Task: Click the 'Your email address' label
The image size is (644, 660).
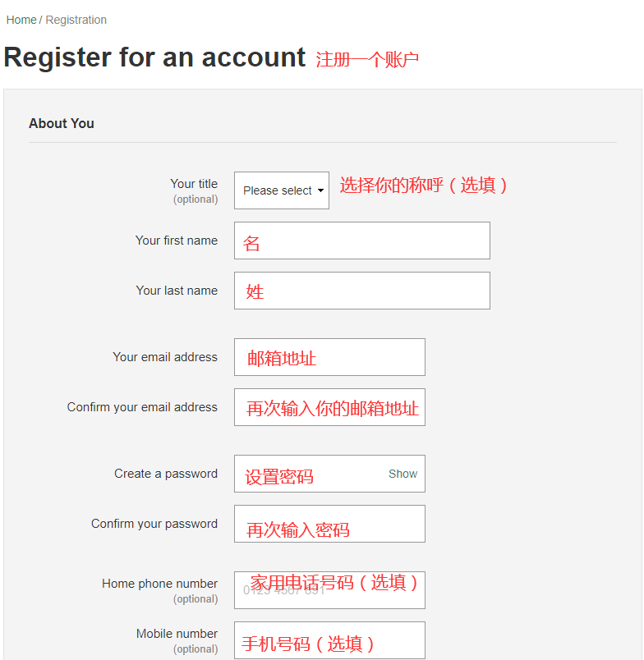Action: (165, 357)
